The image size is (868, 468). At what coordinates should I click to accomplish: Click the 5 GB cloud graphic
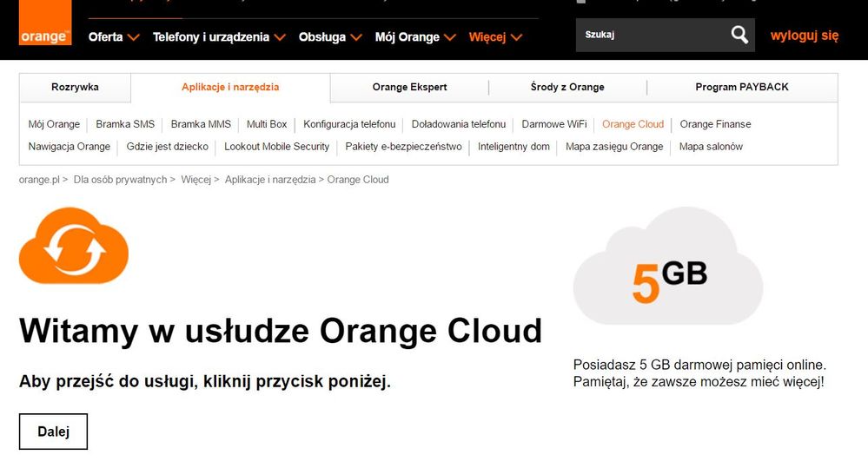(667, 266)
